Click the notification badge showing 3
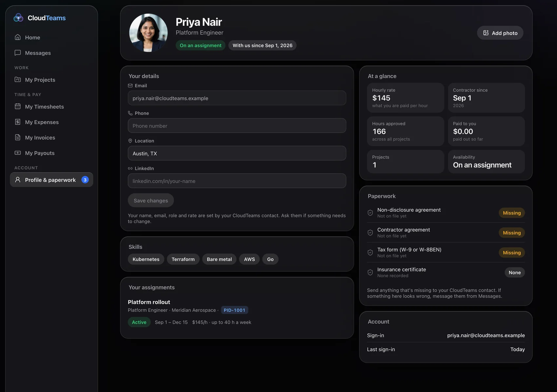 point(85,180)
